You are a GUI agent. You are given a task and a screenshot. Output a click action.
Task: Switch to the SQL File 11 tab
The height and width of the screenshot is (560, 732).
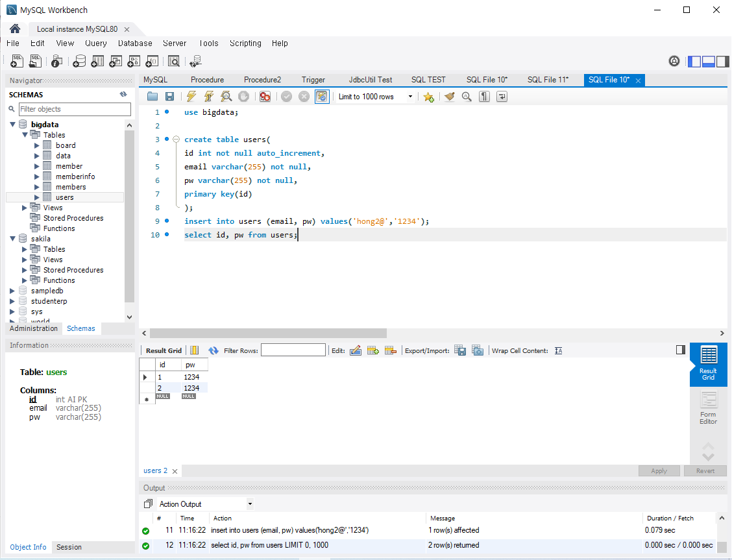tap(548, 80)
